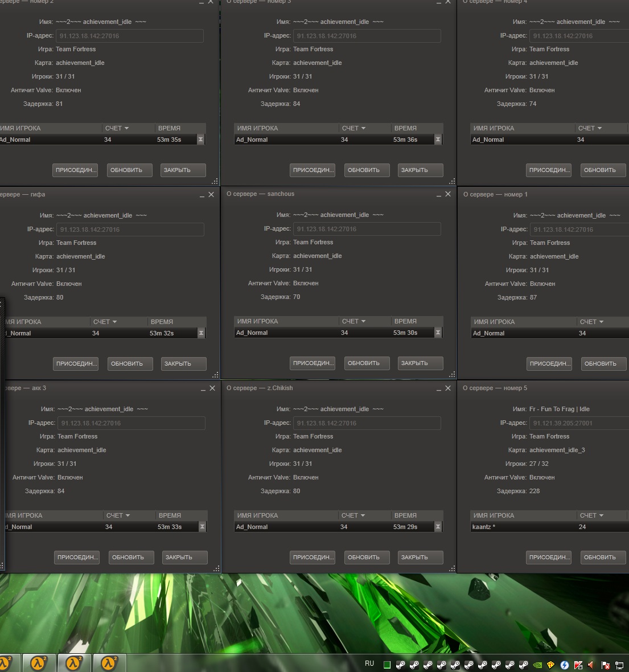Click the volume speaker tray icon

(x=592, y=665)
